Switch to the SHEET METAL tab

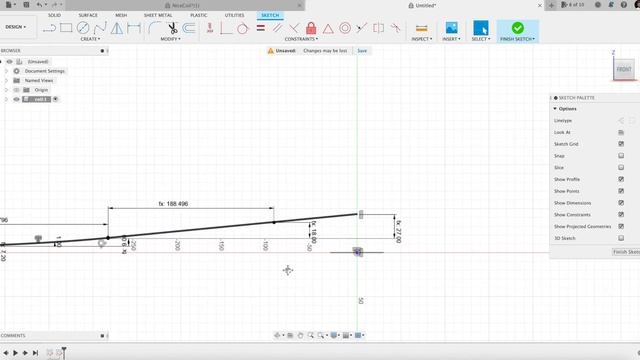[x=158, y=15]
